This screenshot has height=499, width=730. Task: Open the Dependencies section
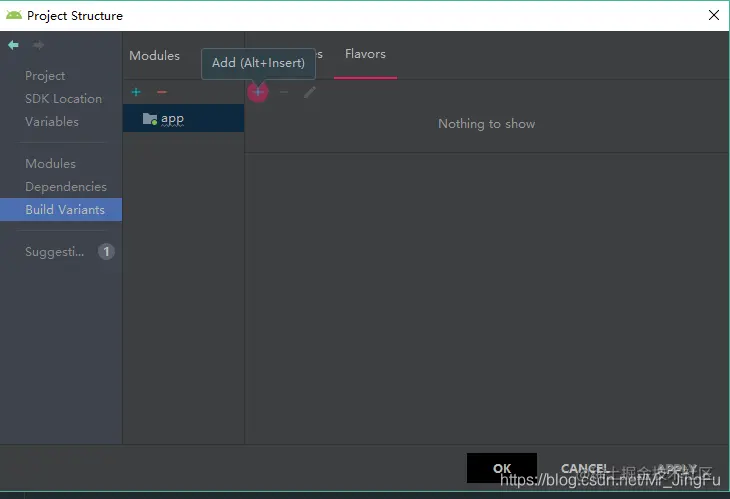66,187
